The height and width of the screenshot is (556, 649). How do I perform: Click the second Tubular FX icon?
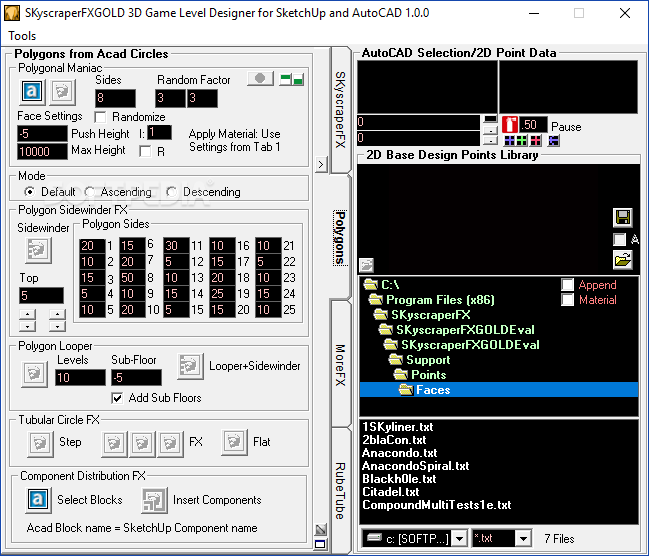[142, 443]
